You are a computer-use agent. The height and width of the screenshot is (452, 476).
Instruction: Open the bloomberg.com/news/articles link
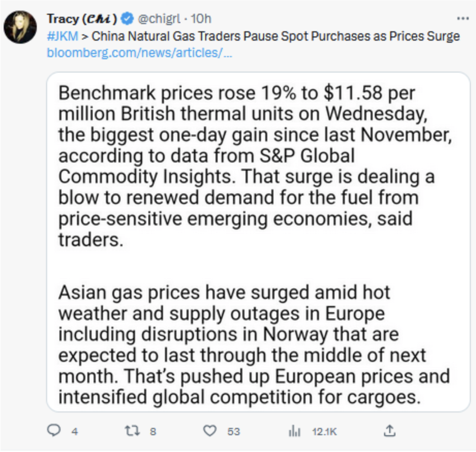pyautogui.click(x=139, y=53)
